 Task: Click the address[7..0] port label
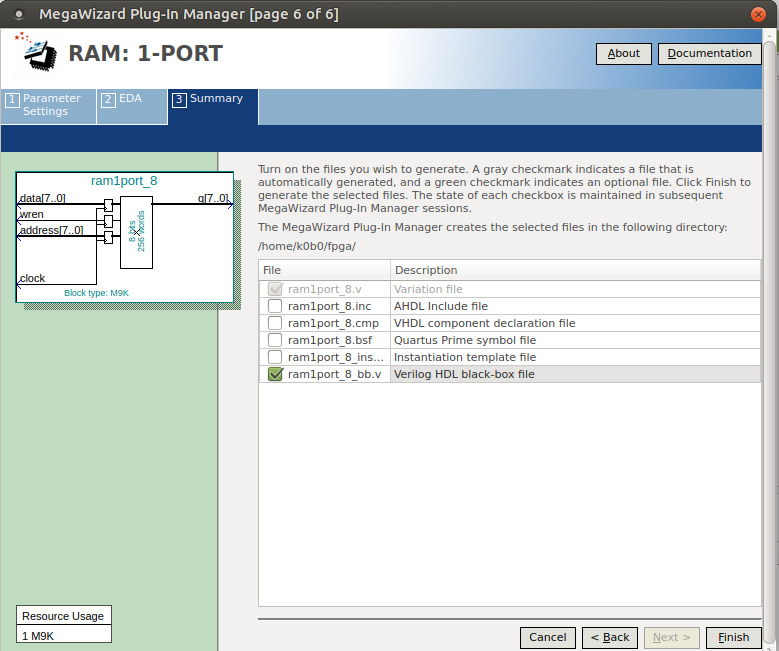[52, 230]
